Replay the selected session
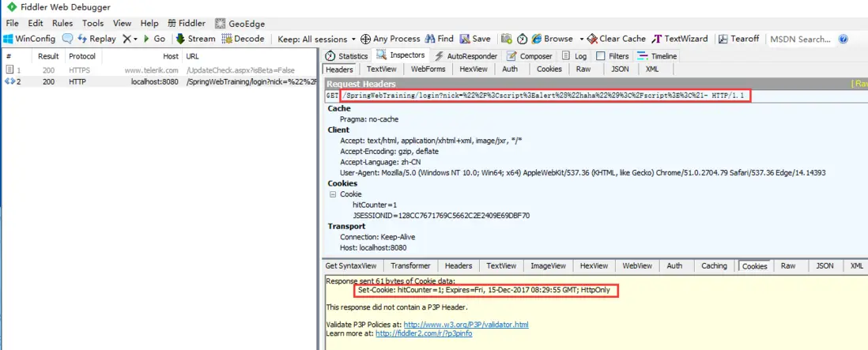The image size is (868, 350). pos(97,39)
